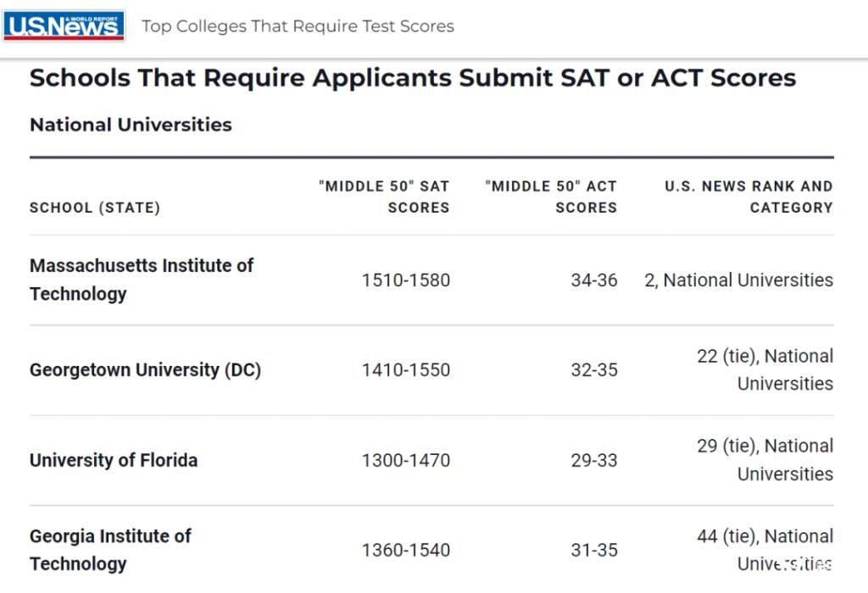
Task: Click the U.S. News Rank and Category header
Action: (749, 197)
